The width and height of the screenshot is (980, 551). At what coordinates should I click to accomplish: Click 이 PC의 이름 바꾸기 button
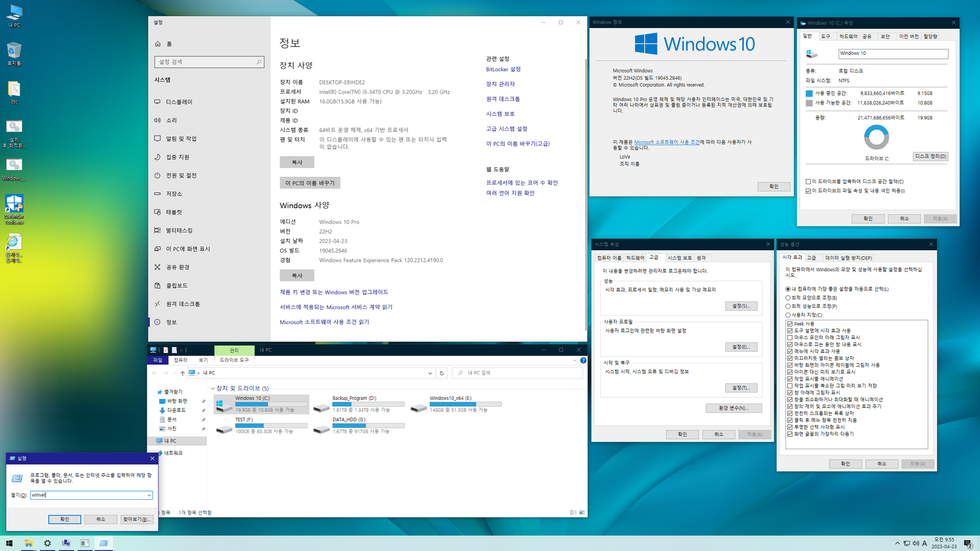tap(310, 183)
